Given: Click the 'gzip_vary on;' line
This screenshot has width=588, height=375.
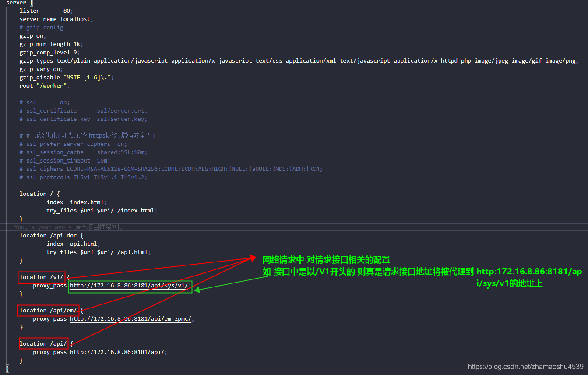Looking at the screenshot, I should (x=41, y=69).
